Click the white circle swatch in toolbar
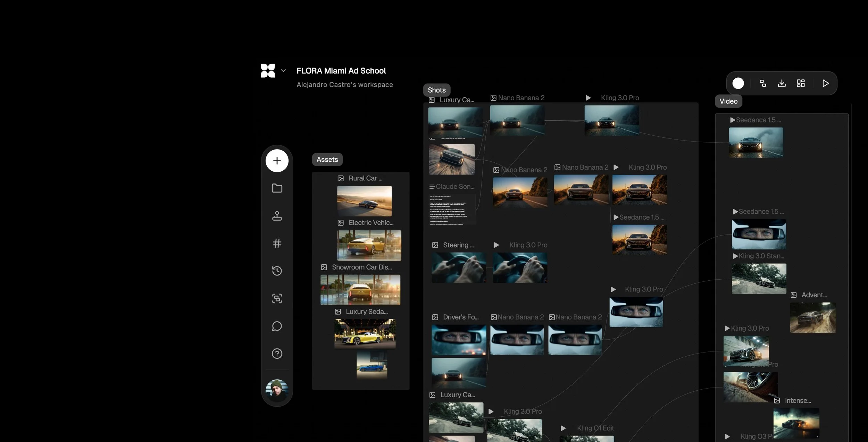Viewport: 868px width, 442px height. 738,83
